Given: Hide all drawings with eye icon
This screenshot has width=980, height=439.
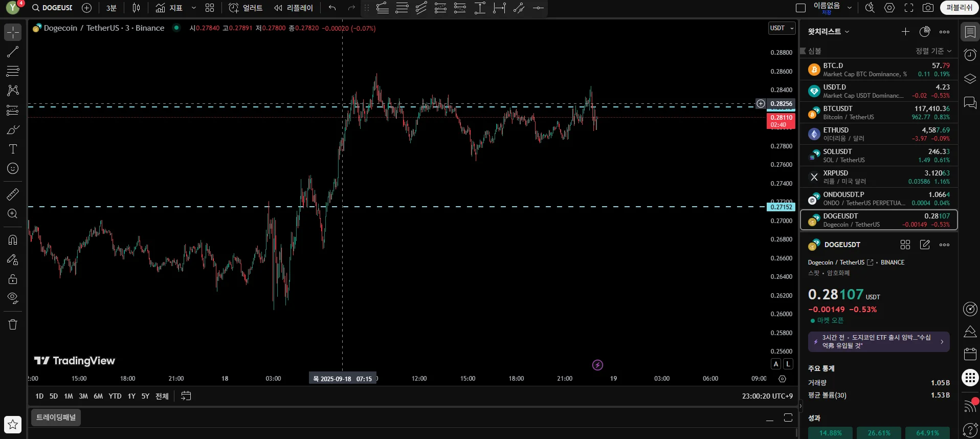Looking at the screenshot, I should click(x=13, y=298).
